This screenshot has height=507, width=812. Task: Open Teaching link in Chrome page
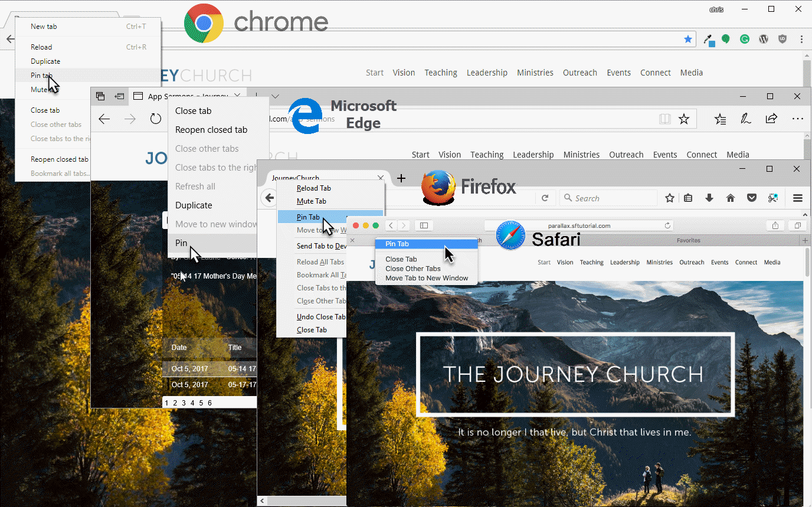pyautogui.click(x=441, y=73)
